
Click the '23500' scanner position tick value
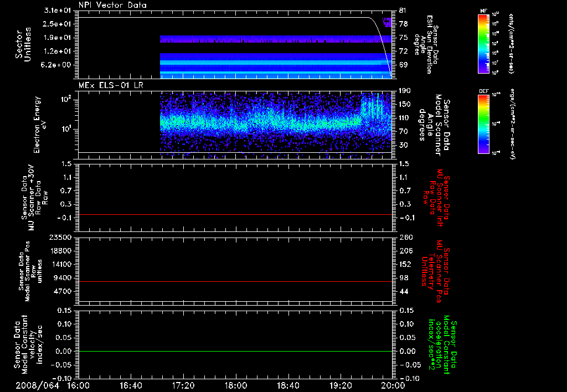tap(60, 237)
